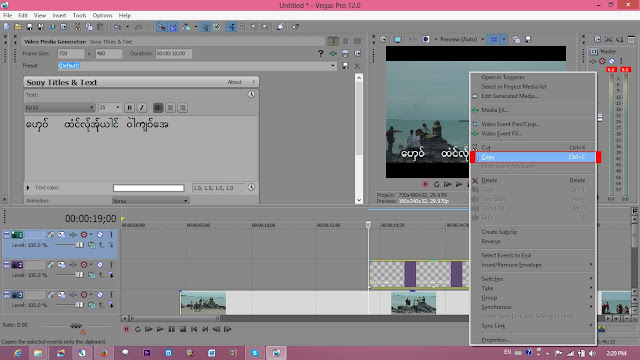Screen dimensions: 640x360
Task: Toggle Auto Ripple in the toolbar
Action: 186,27
